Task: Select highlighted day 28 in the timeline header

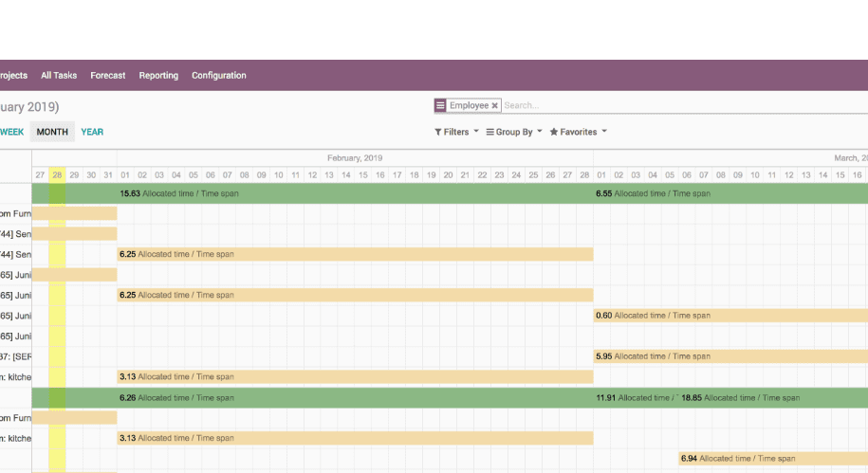Action: pos(57,174)
